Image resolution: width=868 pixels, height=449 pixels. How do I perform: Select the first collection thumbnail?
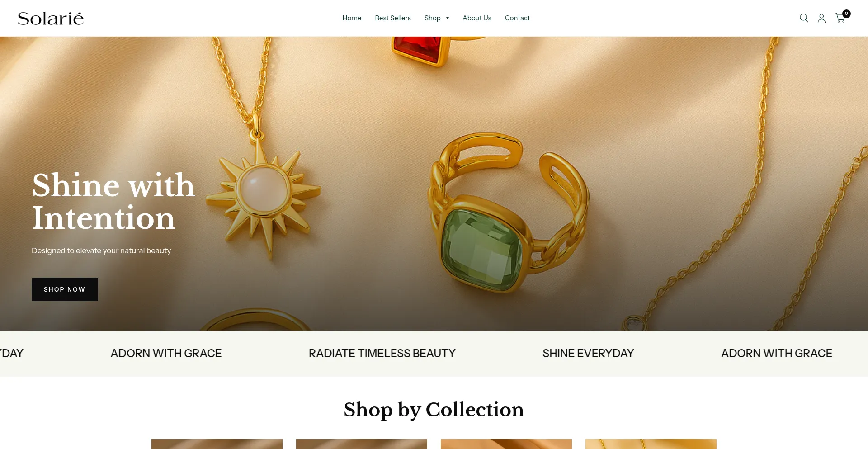[217, 444]
